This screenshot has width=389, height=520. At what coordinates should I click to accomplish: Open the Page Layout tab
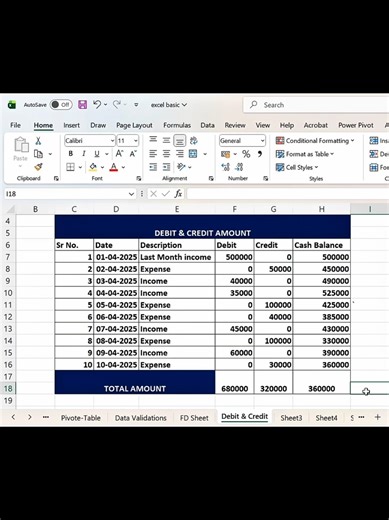pos(134,125)
